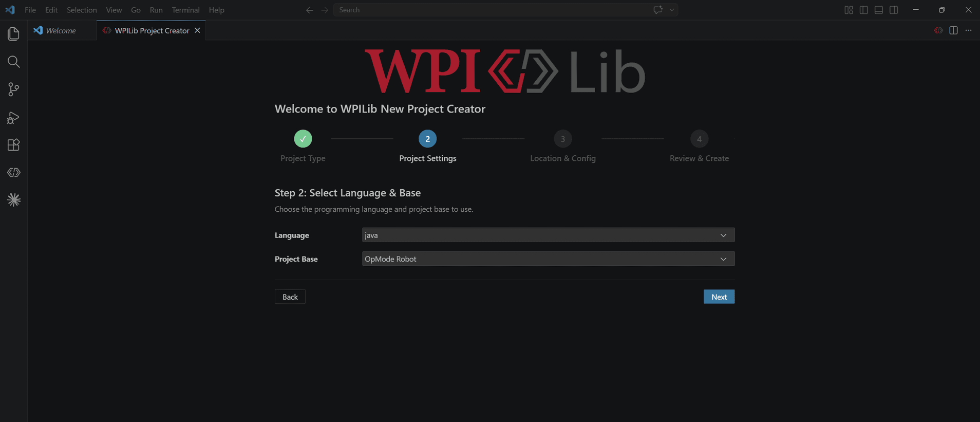Toggle secondary side bar visibility

point(894,10)
